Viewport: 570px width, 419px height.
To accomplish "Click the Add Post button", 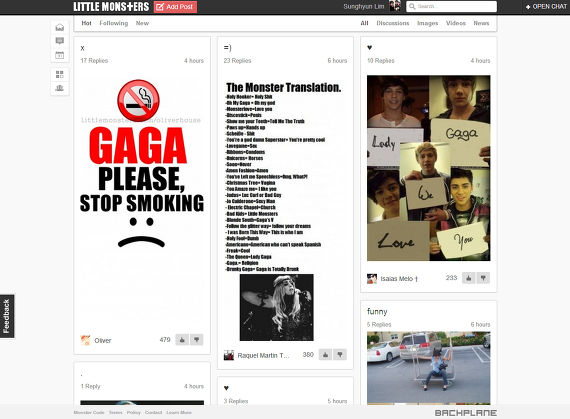I will [x=175, y=7].
